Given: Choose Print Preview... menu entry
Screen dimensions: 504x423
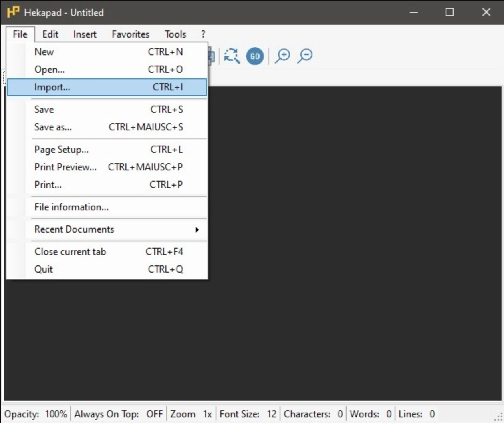Looking at the screenshot, I should tap(107, 167).
